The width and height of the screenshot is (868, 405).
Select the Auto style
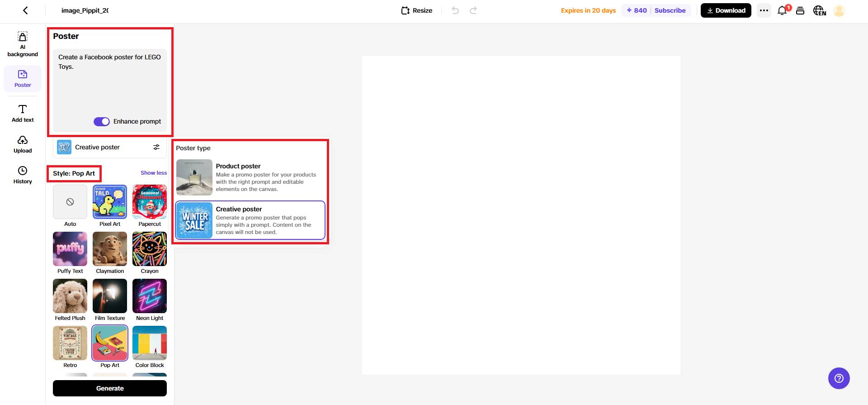[70, 206]
